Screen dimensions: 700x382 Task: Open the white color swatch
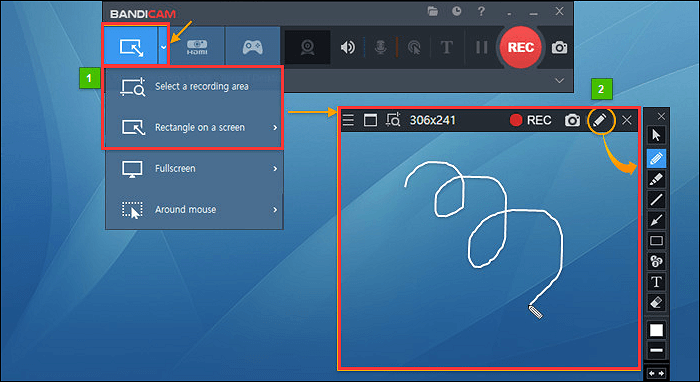(x=656, y=330)
